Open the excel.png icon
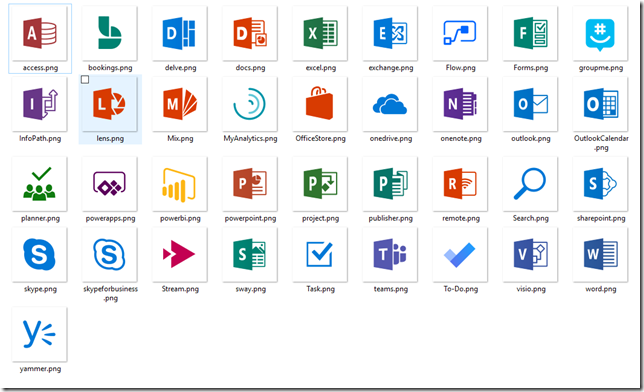Screen dimensions: 644x392 [x=320, y=33]
